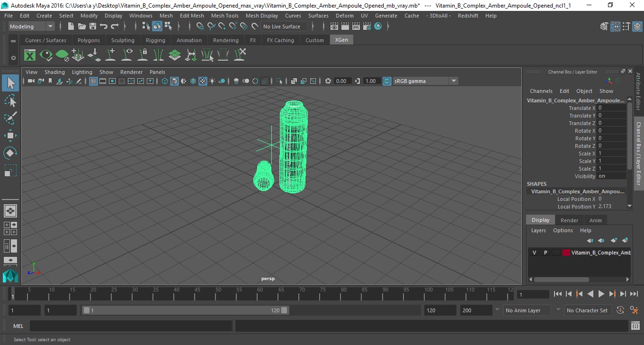Open Layers menu in Layer Editor
This screenshot has height=345, width=644.
(x=538, y=230)
